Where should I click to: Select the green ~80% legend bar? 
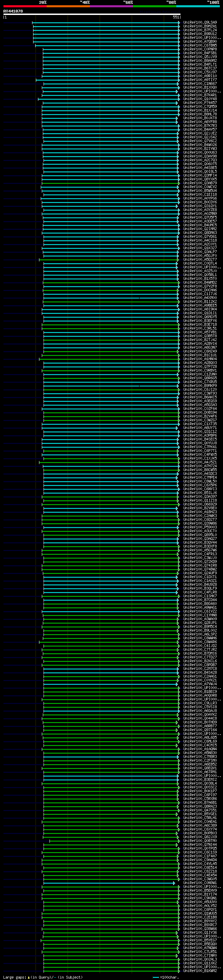pyautogui.click(x=154, y=7)
